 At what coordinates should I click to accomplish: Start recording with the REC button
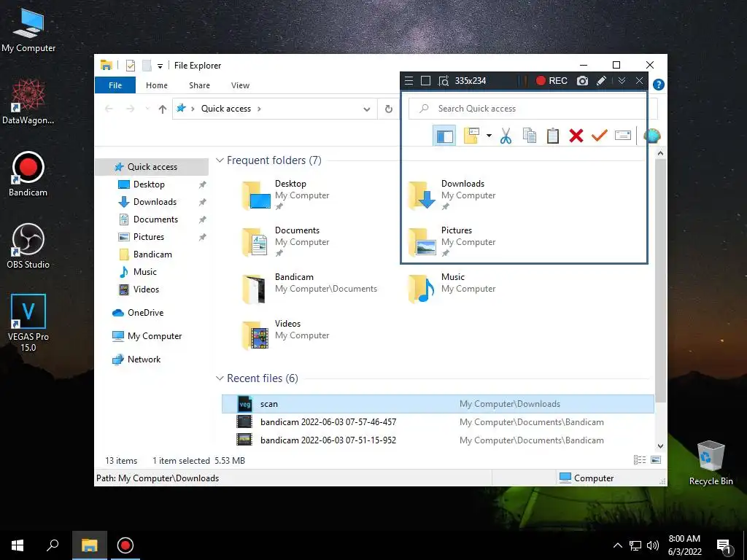[x=551, y=81]
